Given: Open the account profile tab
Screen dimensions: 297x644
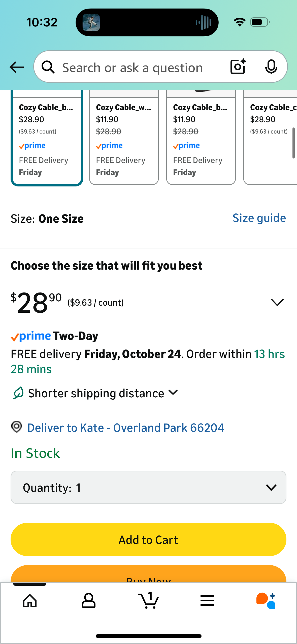Looking at the screenshot, I should pos(89,601).
